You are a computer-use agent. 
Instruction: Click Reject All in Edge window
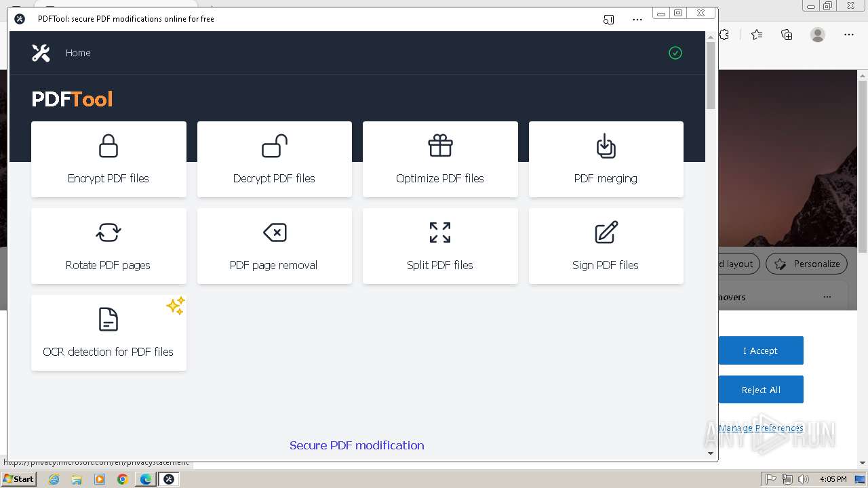pos(761,390)
